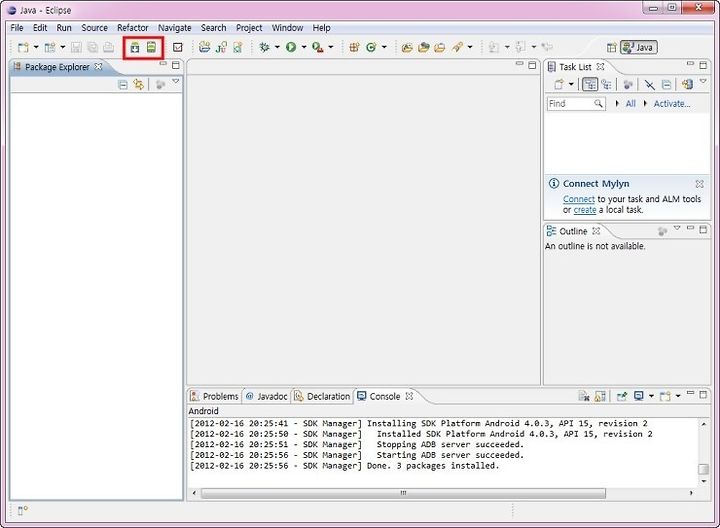This screenshot has width=720, height=528.
Task: Click the create local task link
Action: click(x=585, y=210)
